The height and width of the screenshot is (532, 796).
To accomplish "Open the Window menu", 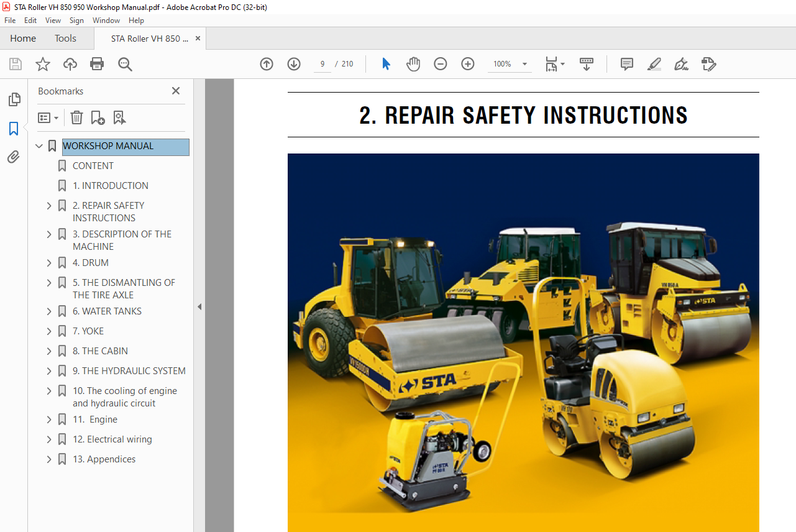I will 106,21.
